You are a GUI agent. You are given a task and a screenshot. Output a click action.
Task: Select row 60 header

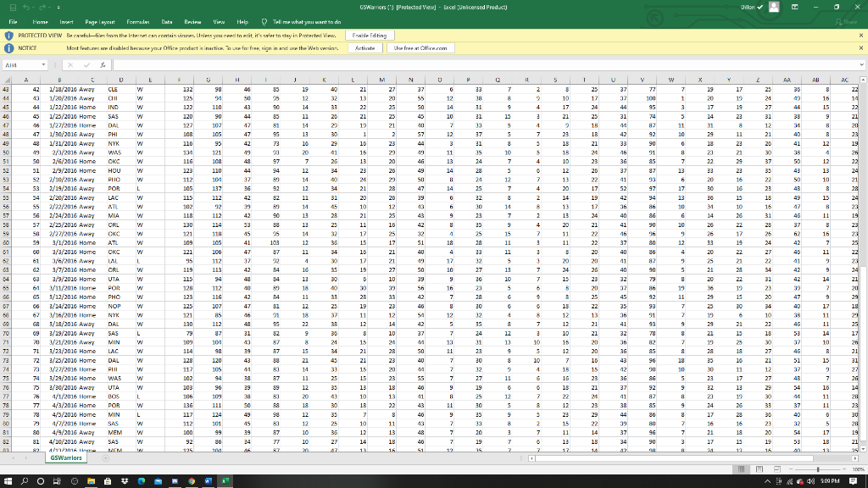pyautogui.click(x=6, y=243)
